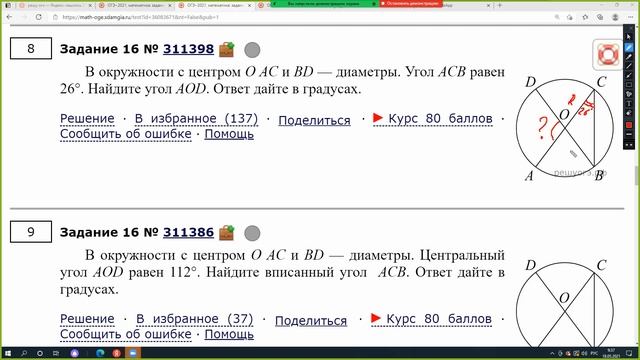This screenshot has width=640, height=360.
Task: Open Решение link for task 8
Action: pyautogui.click(x=87, y=118)
